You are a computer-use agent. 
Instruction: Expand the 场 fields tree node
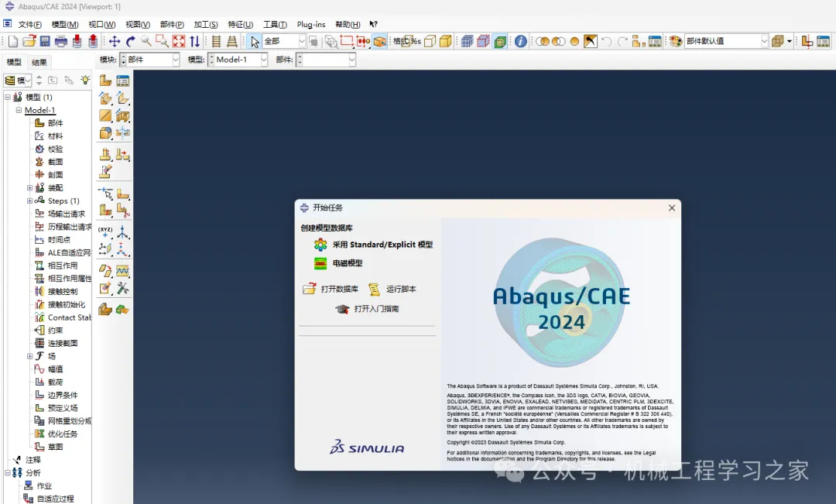tap(30, 355)
